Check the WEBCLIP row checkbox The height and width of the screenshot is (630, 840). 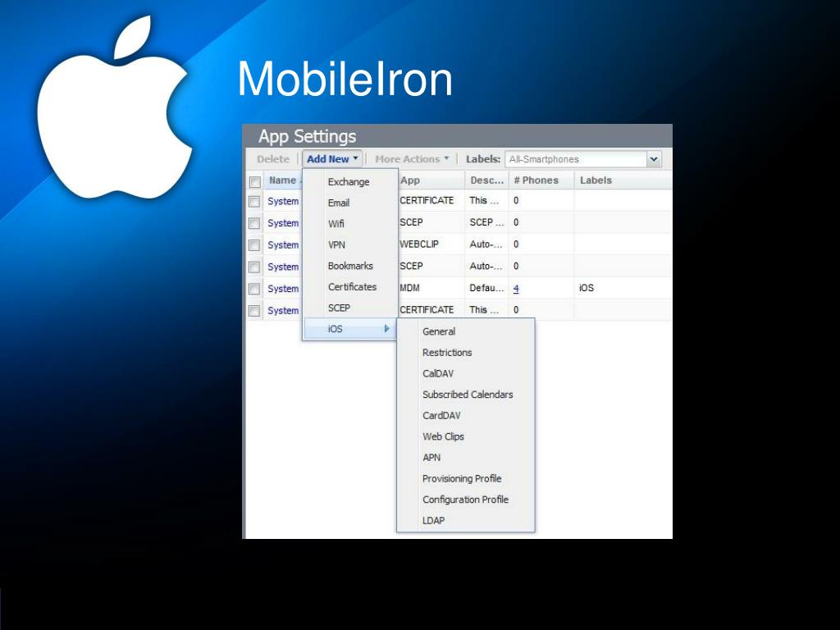click(x=254, y=244)
